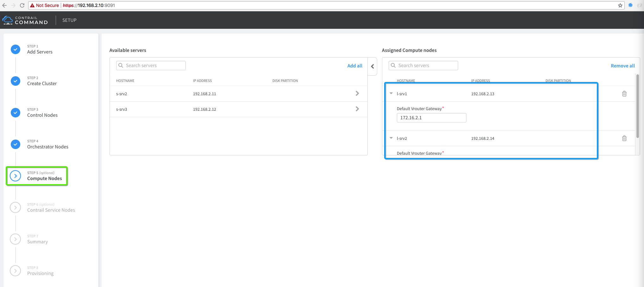
Task: Collapse the l-srv1 node details
Action: pyautogui.click(x=391, y=93)
